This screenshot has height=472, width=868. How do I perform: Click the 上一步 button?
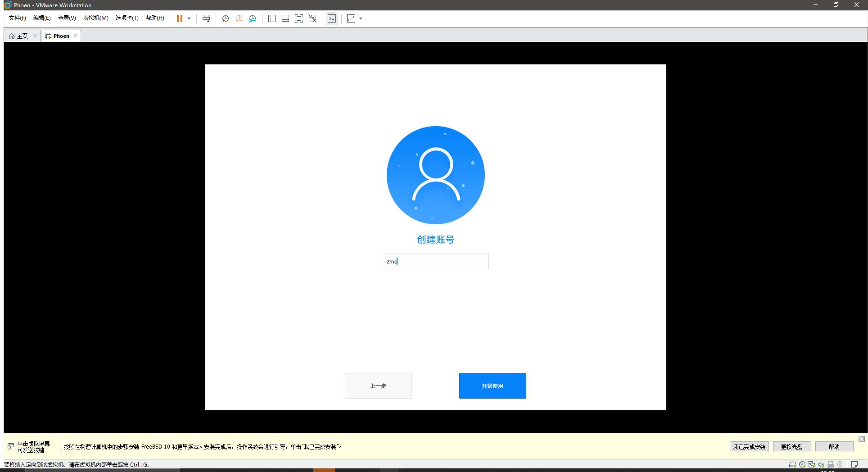click(x=378, y=386)
